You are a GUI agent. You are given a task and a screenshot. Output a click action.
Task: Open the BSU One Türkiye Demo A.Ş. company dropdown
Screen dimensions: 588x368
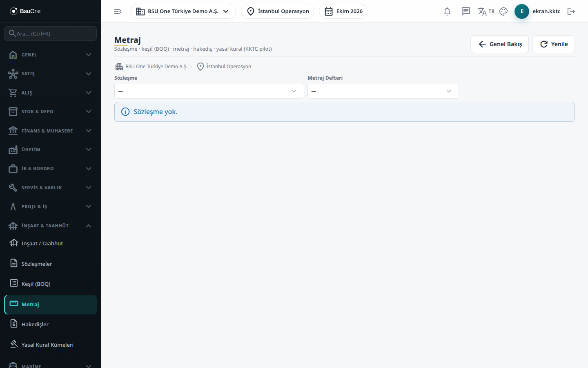pyautogui.click(x=183, y=11)
